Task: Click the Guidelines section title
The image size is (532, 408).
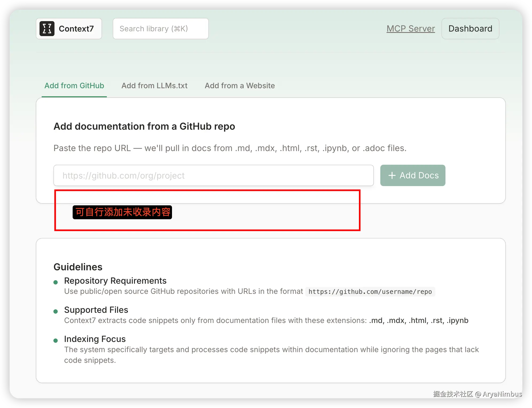Action: [78, 267]
